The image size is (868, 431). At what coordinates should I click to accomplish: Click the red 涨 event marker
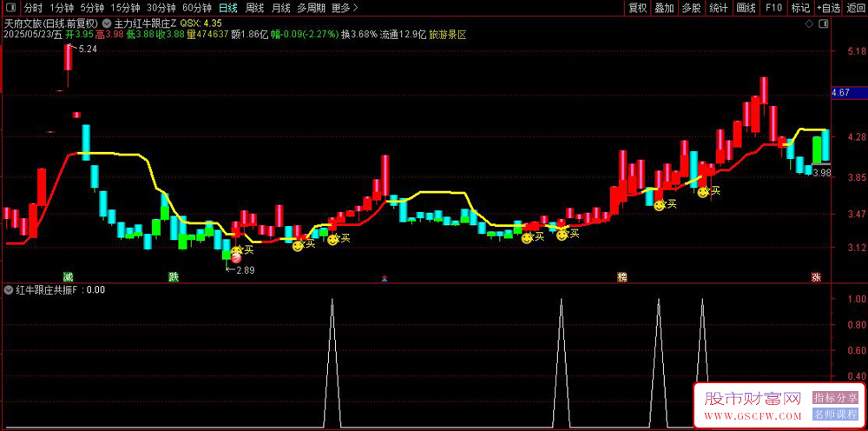pyautogui.click(x=816, y=277)
